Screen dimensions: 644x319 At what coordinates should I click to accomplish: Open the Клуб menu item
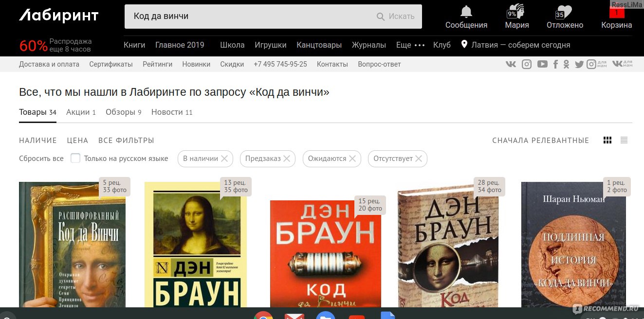click(442, 45)
